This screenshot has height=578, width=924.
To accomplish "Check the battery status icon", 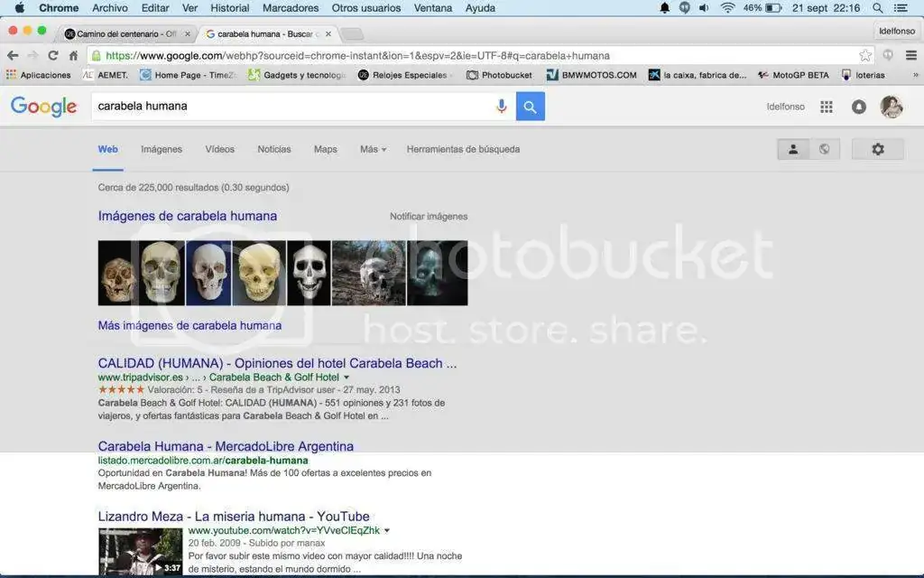I will tap(773, 7).
